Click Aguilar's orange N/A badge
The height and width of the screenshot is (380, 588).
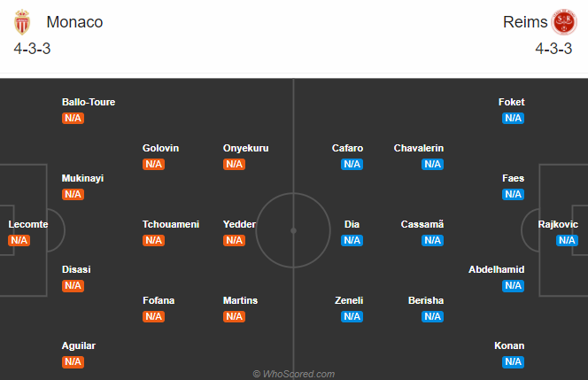(x=73, y=361)
